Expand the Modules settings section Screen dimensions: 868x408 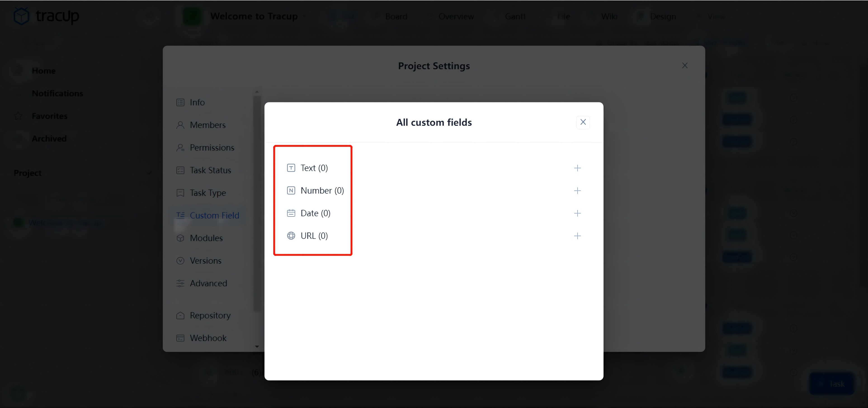coord(206,237)
